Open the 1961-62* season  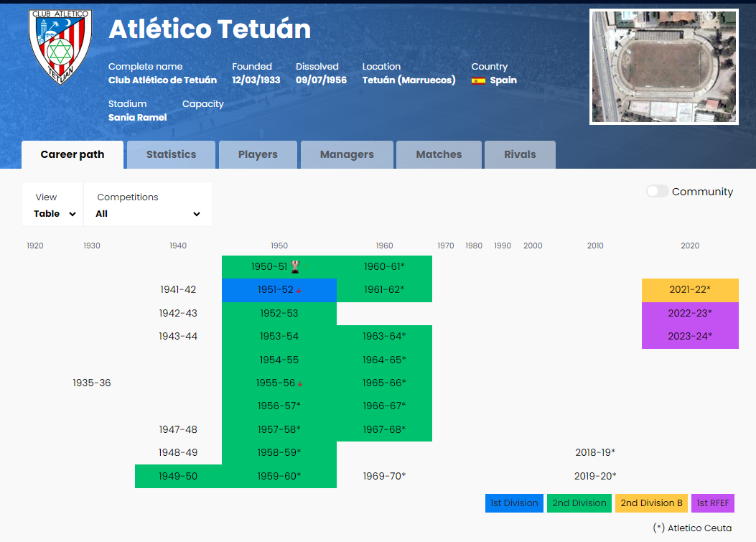pos(384,290)
